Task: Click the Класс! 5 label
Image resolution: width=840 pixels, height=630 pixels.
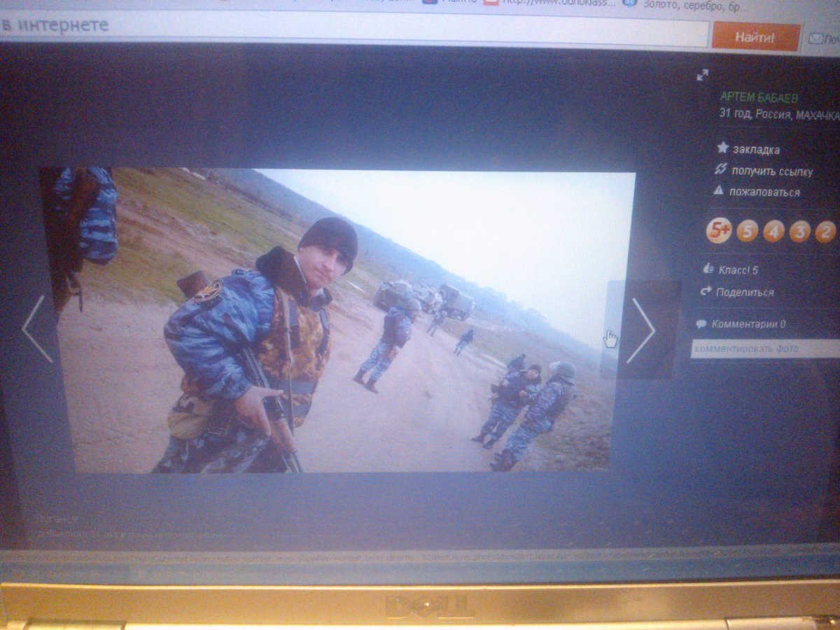Action: (x=738, y=270)
